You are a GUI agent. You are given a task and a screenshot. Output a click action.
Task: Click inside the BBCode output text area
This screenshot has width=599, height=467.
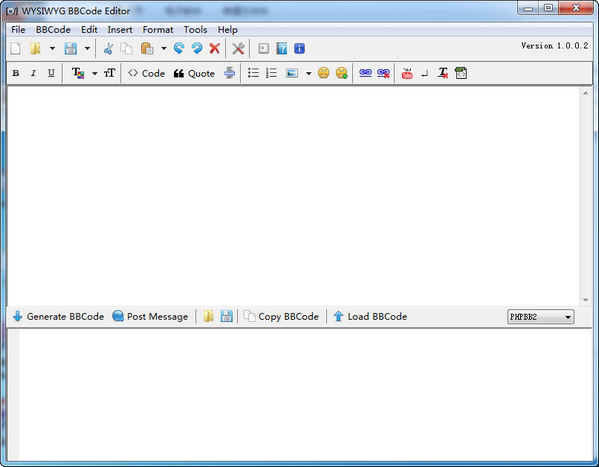click(305, 395)
